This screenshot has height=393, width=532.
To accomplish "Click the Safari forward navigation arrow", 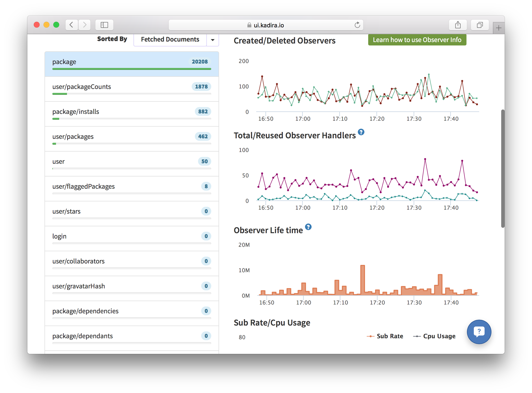I will [85, 25].
